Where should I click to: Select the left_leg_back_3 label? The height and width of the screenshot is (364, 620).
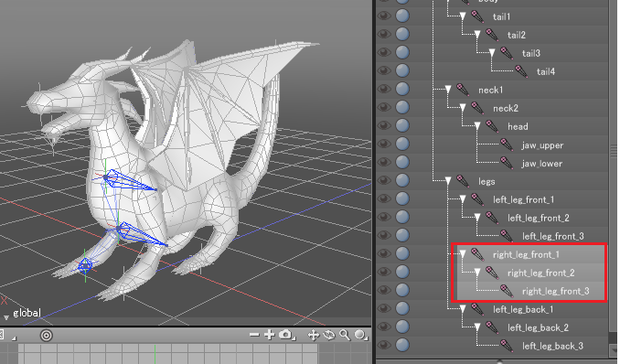(x=552, y=347)
